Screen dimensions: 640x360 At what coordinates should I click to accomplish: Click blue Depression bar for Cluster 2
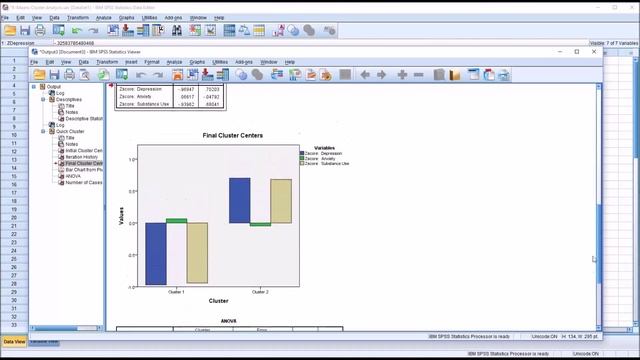[240, 200]
